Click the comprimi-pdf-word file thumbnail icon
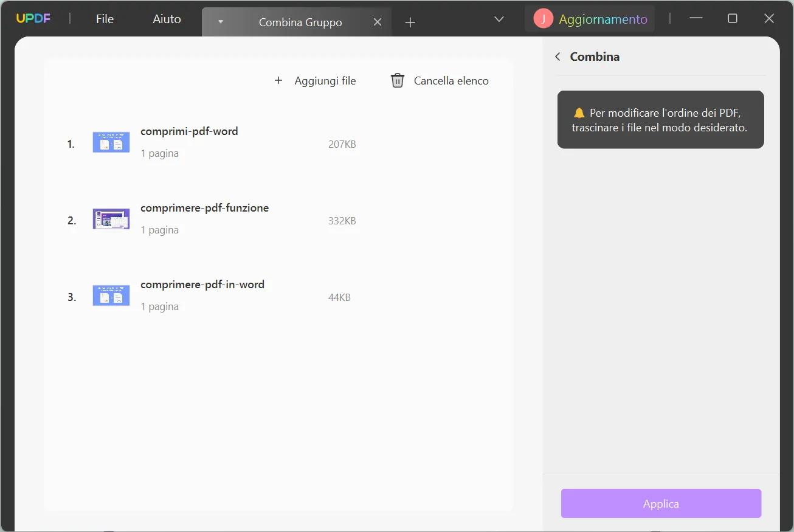 [111, 142]
